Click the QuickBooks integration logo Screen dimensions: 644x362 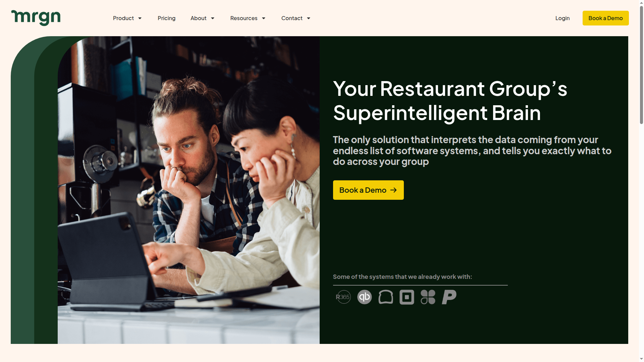point(365,297)
